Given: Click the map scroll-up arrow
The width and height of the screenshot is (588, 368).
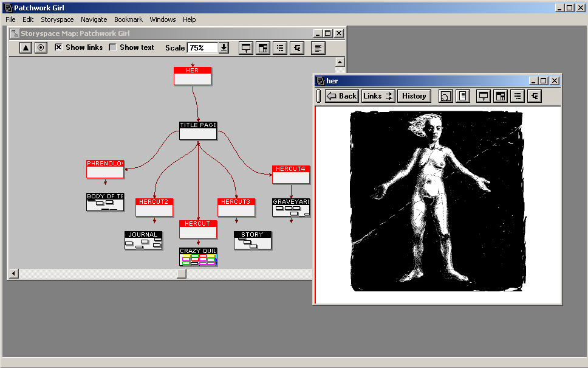Looking at the screenshot, I should tap(340, 62).
